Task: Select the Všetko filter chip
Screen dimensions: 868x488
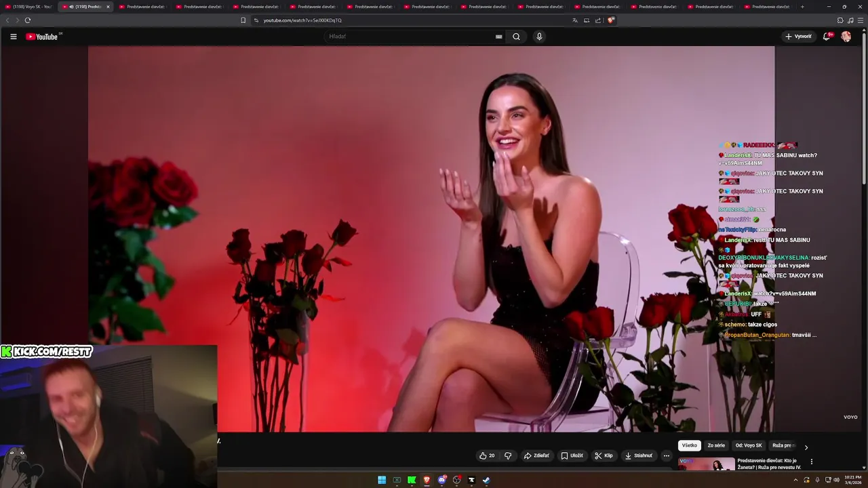Action: tap(689, 445)
